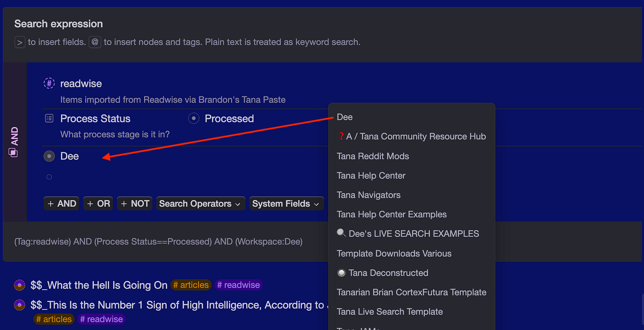This screenshot has height=330, width=644.
Task: Click articles tag on What the Hell row
Action: click(x=191, y=285)
